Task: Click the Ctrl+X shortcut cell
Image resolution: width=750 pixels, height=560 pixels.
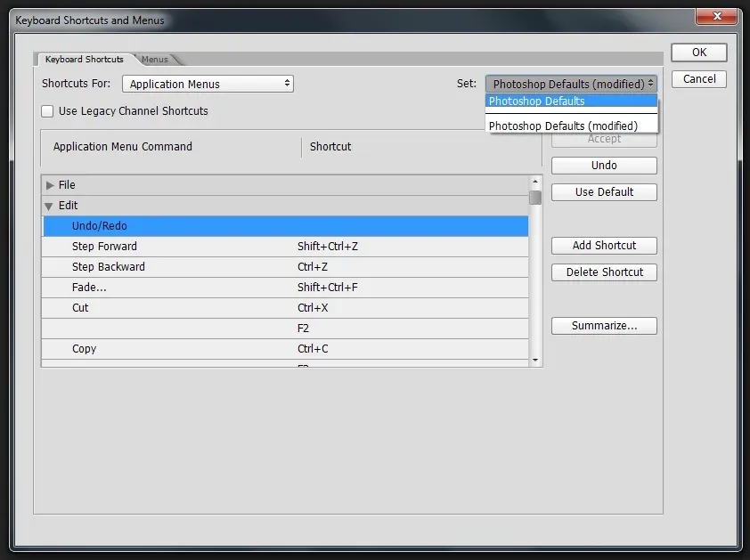Action: [313, 308]
